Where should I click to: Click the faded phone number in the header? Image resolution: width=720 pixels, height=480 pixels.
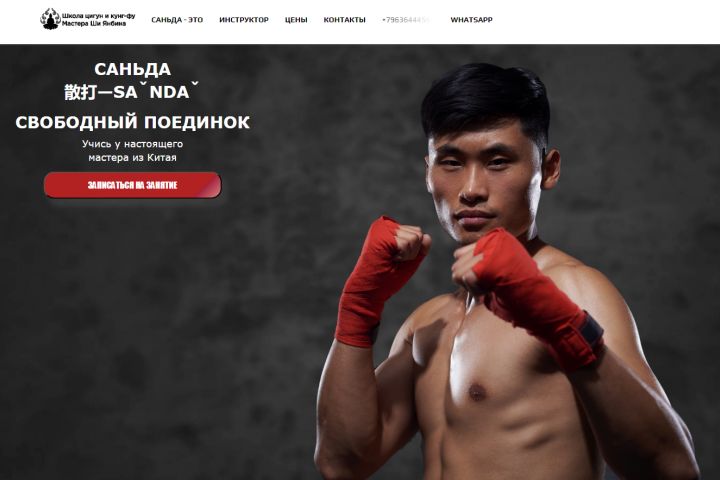406,20
